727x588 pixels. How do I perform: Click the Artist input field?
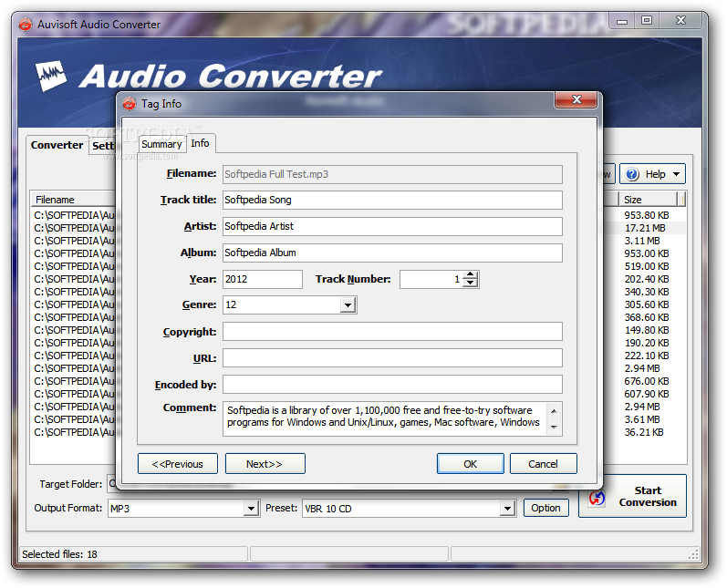click(392, 227)
